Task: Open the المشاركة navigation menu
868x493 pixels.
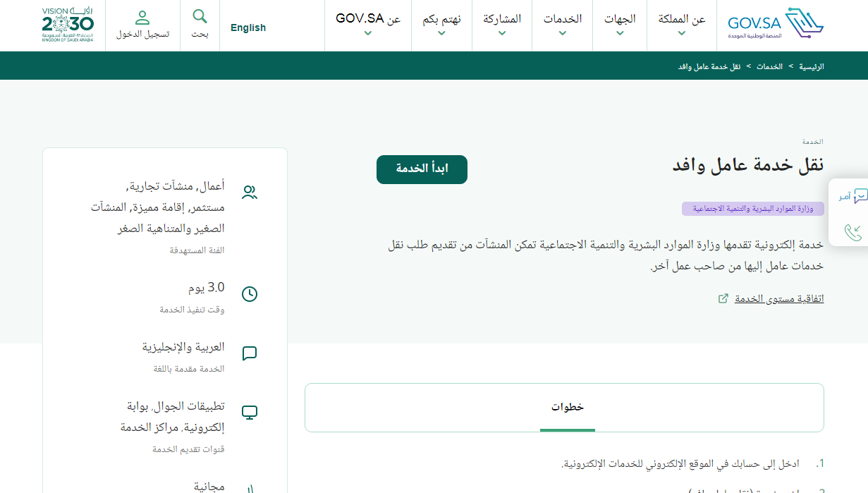Action: (502, 19)
